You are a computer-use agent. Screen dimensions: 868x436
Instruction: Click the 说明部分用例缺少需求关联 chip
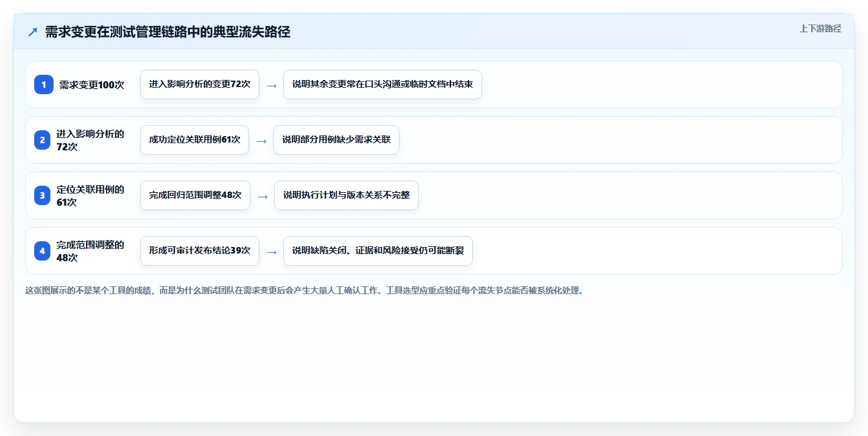(336, 140)
